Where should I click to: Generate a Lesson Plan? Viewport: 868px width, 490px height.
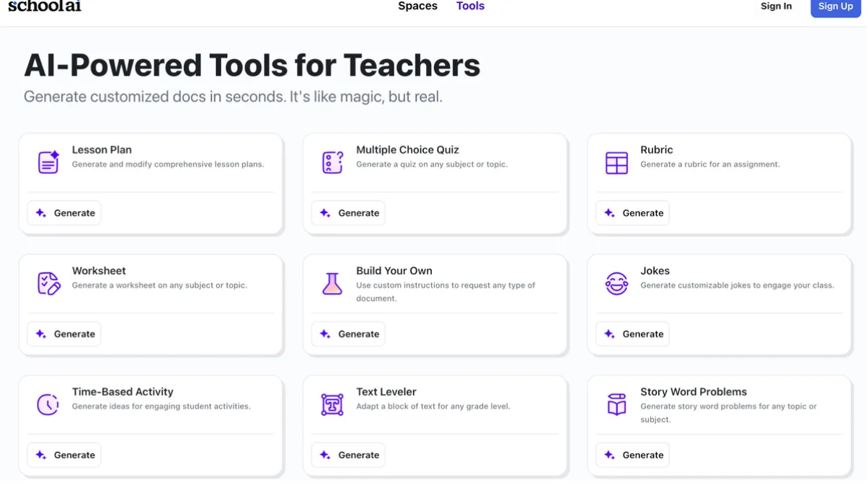[x=64, y=213]
